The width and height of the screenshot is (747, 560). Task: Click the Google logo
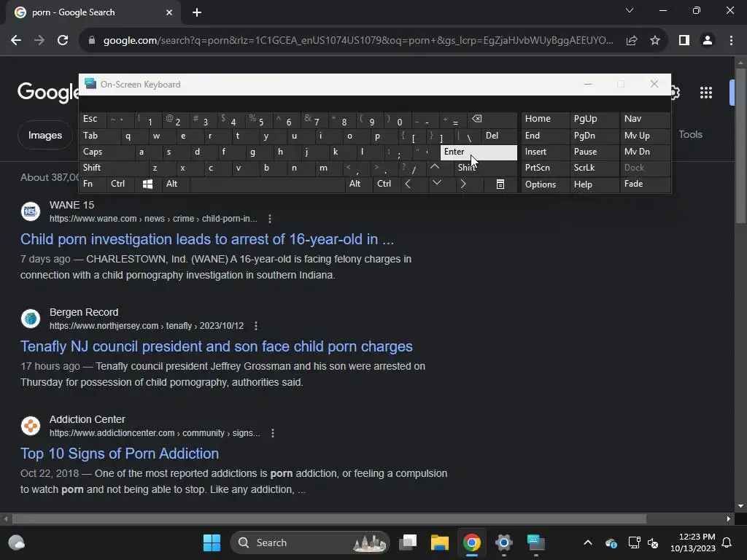[47, 92]
